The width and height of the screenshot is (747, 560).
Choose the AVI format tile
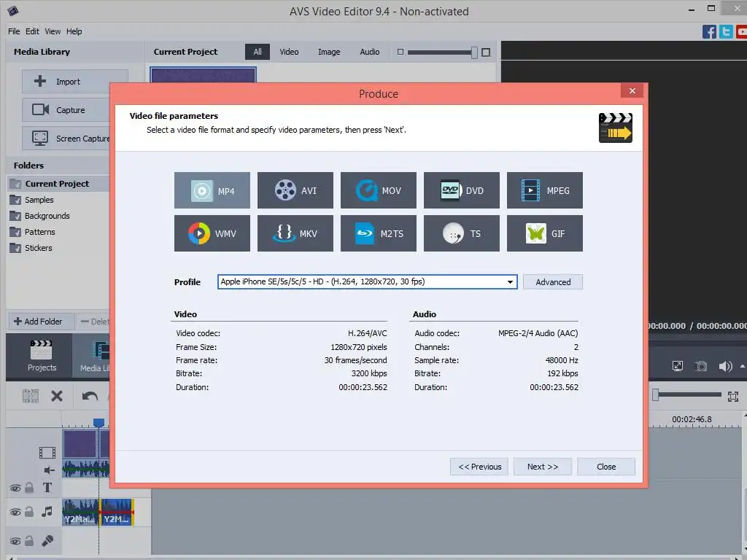pos(295,190)
